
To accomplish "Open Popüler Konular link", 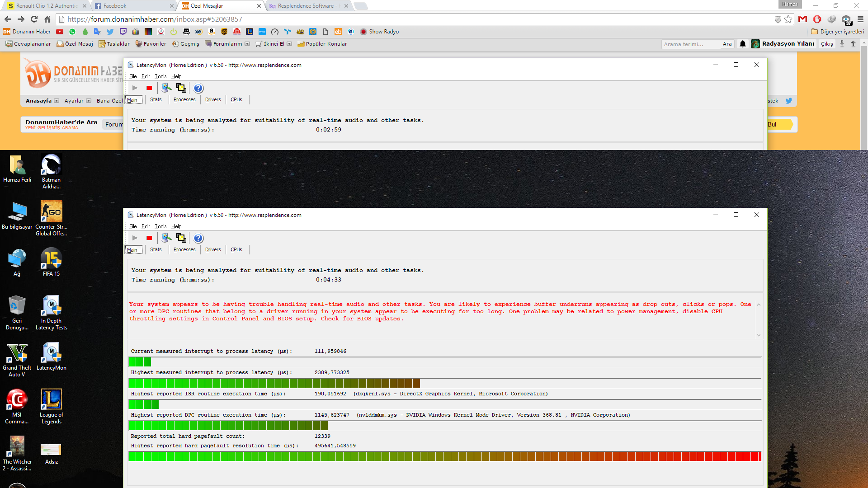I will click(322, 44).
